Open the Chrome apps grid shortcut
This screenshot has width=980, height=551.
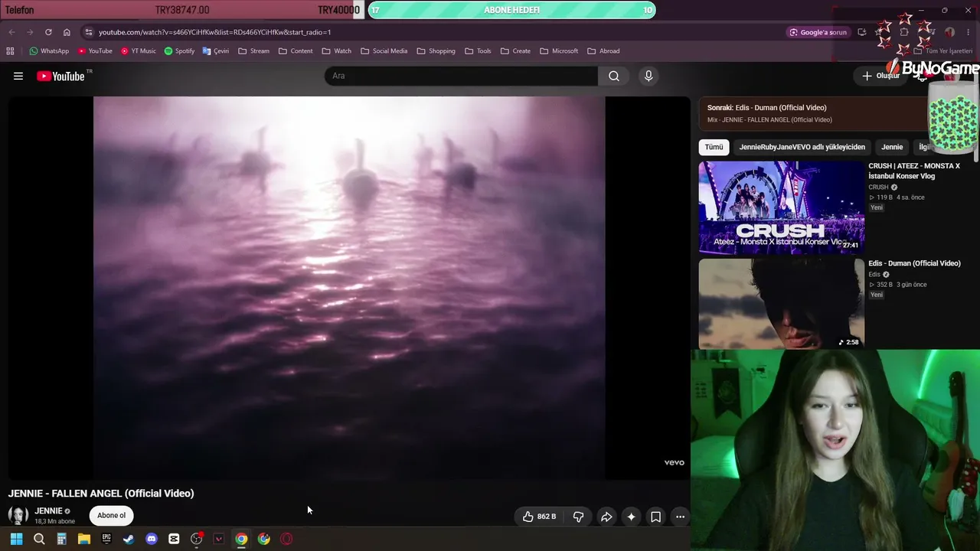pyautogui.click(x=10, y=51)
